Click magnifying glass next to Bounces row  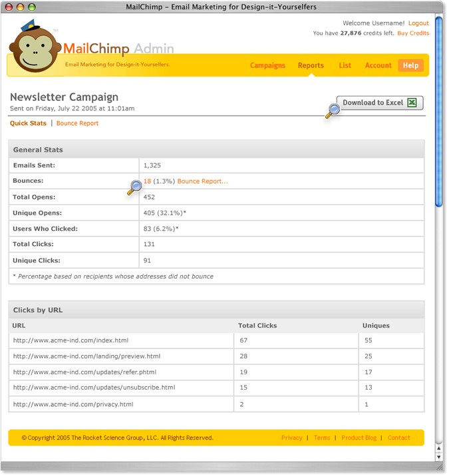coord(134,187)
